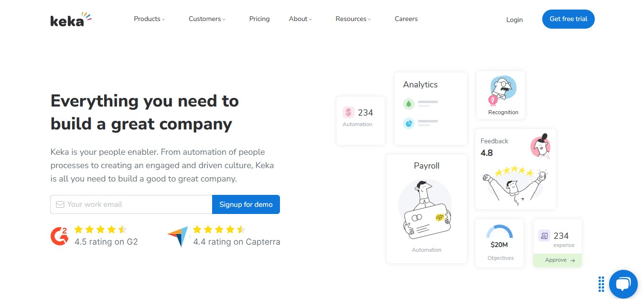The height and width of the screenshot is (299, 644).
Task: Open the live chat widget bubble
Action: 623,284
